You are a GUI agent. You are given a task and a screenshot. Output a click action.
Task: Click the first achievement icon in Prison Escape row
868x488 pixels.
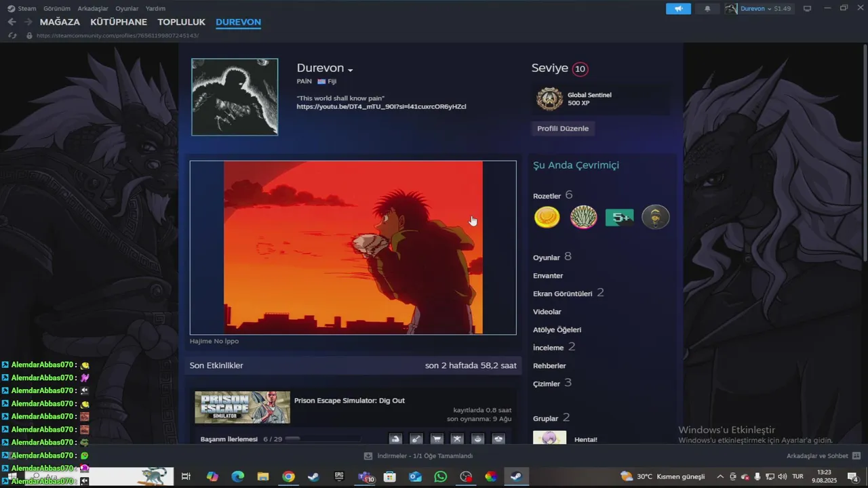pos(396,439)
